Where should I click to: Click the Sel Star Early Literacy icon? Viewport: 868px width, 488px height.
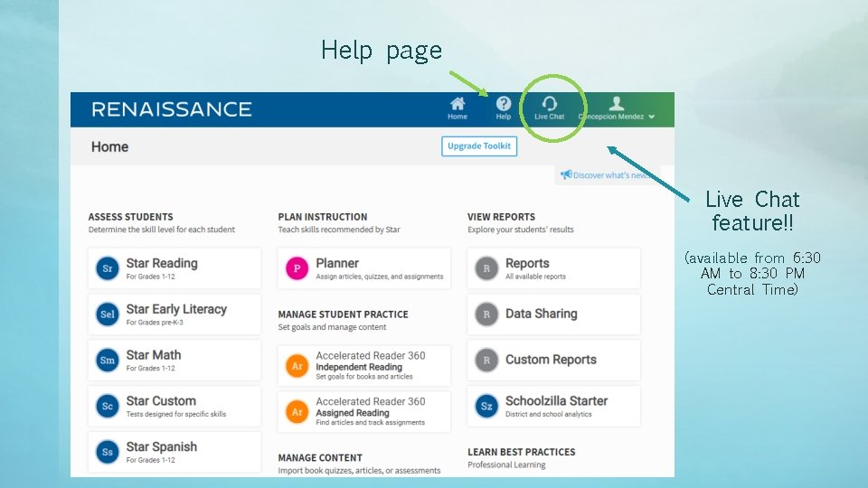click(x=108, y=314)
